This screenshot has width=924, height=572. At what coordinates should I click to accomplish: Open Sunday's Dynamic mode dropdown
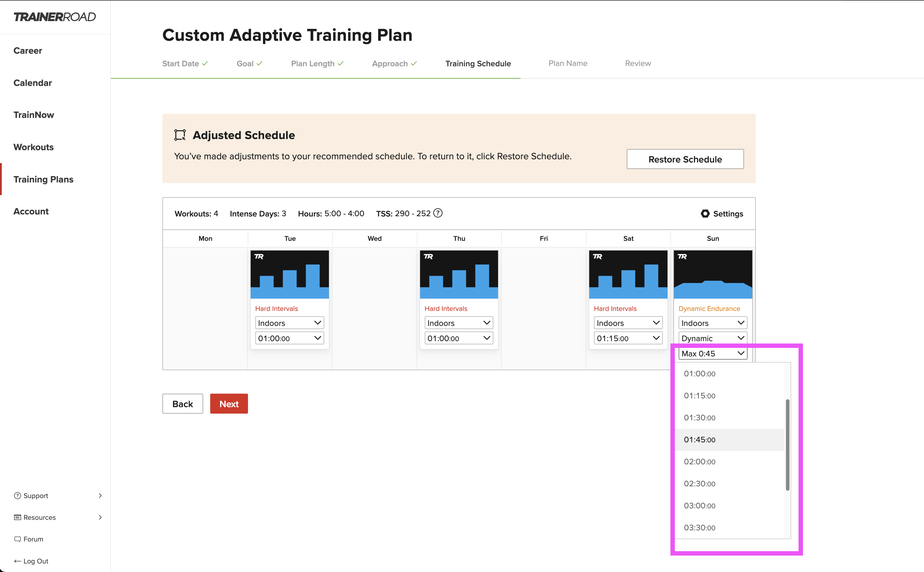pyautogui.click(x=713, y=338)
